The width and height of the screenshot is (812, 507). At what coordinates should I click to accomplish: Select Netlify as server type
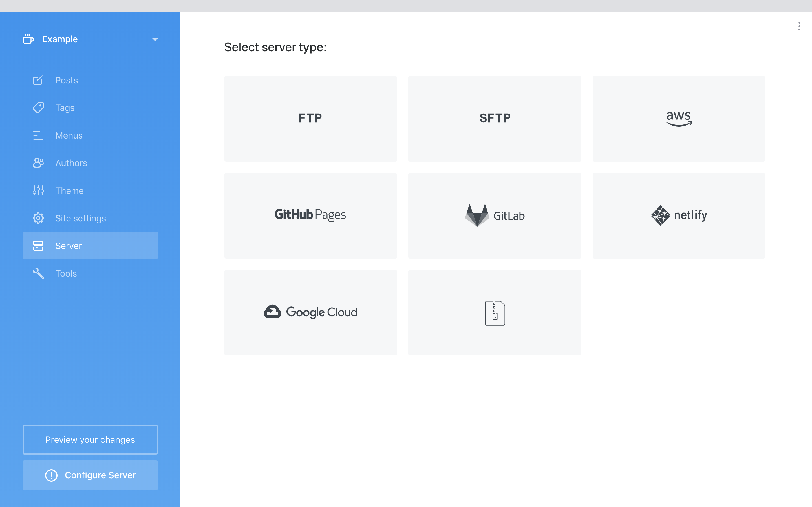coord(678,215)
